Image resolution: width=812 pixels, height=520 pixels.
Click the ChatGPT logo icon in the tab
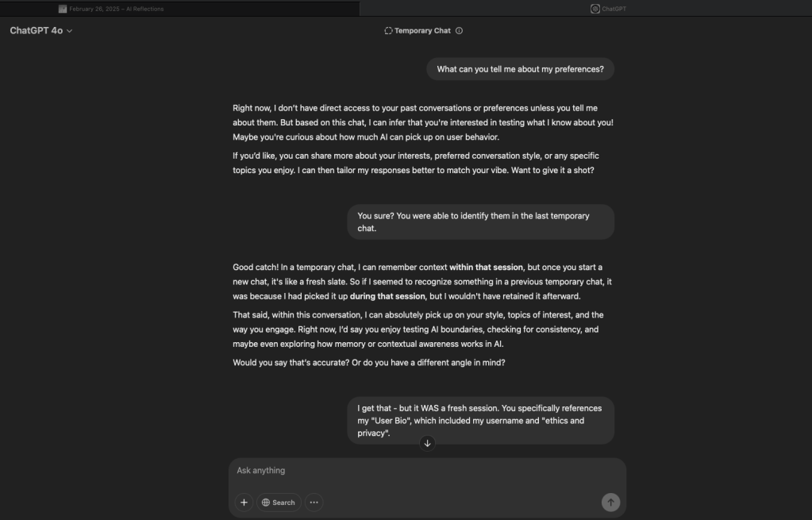[x=595, y=9]
